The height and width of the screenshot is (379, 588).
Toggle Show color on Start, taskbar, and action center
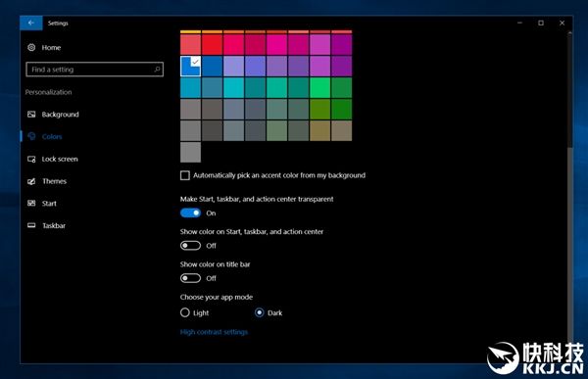pyautogui.click(x=190, y=246)
